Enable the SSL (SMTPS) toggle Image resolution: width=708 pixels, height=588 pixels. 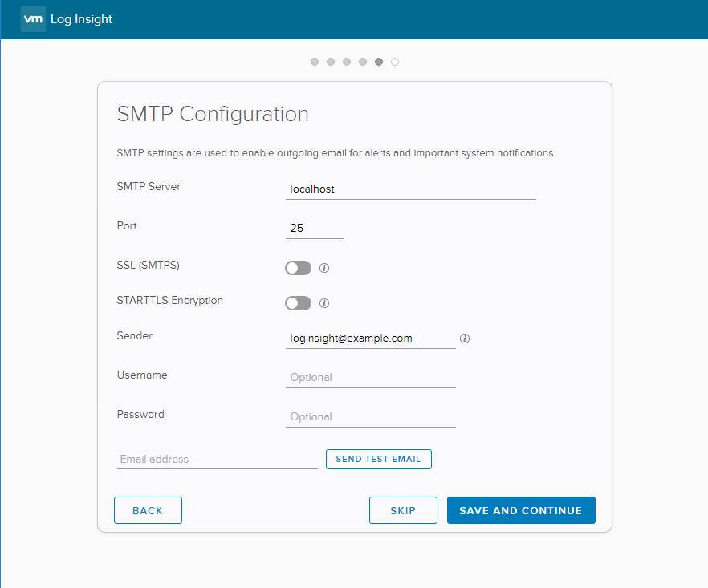(x=298, y=268)
